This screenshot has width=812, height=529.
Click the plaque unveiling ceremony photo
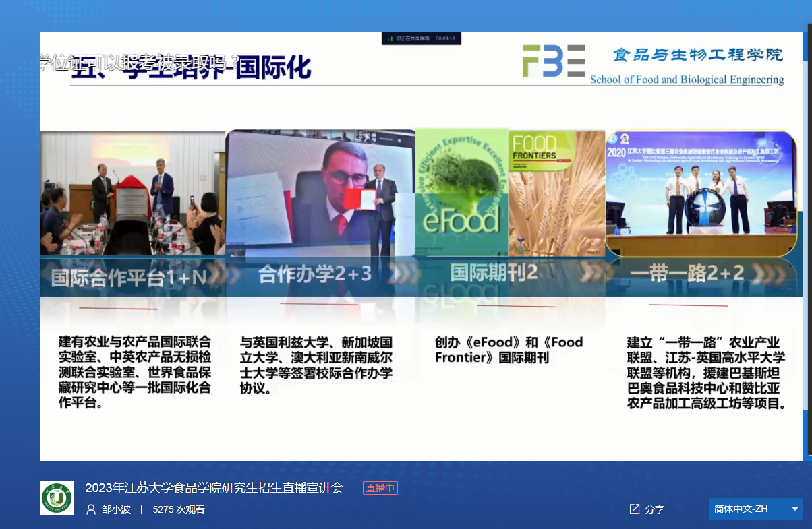[x=132, y=193]
